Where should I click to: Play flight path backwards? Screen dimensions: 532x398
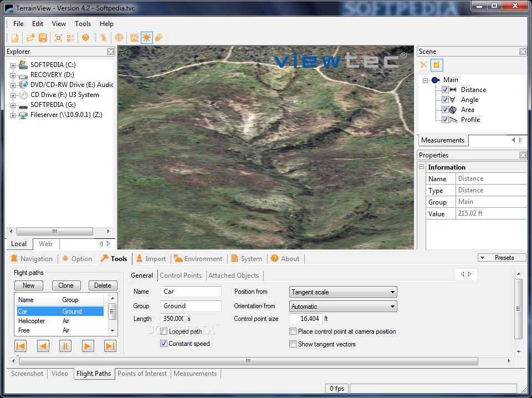[x=43, y=346]
